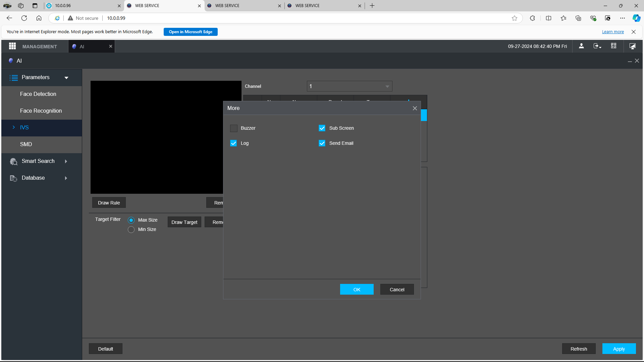Viewport: 644px width, 362px height.
Task: Open browser Extensions icon
Action: click(x=532, y=18)
